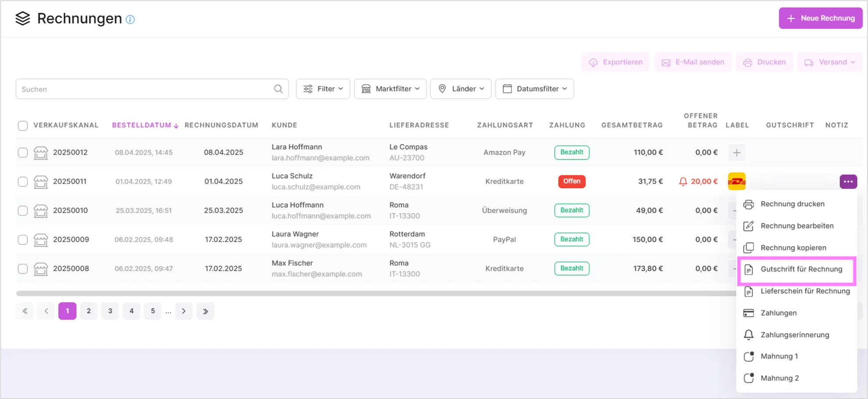
Task: Open the Versand dropdown
Action: [829, 62]
